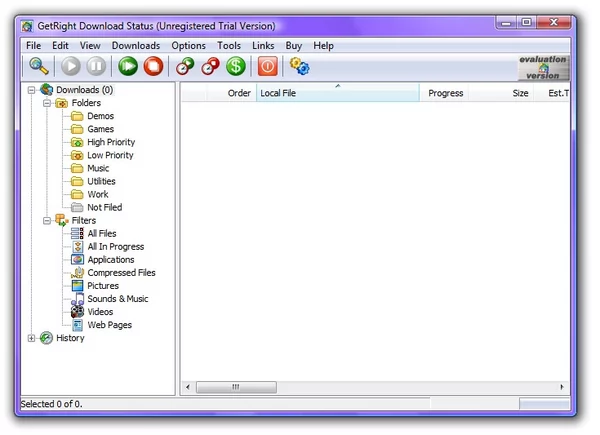Click the All Files filter icon
Screen dimensions: 600x435
tap(77, 233)
